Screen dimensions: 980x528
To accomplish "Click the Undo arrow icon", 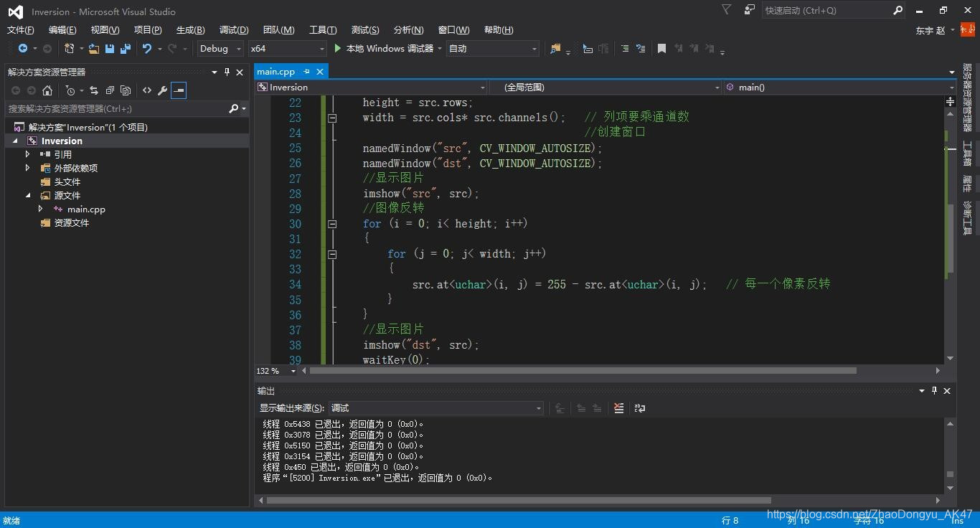I will tap(147, 49).
